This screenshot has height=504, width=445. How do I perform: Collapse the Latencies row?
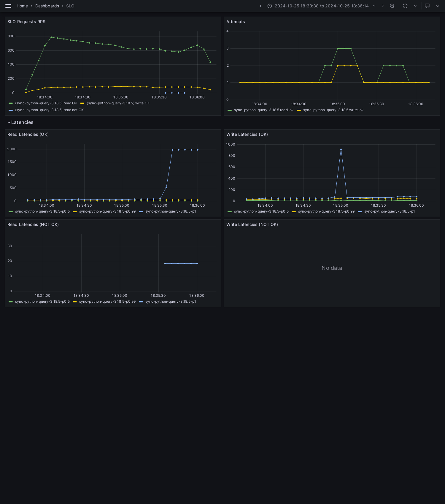(x=20, y=122)
